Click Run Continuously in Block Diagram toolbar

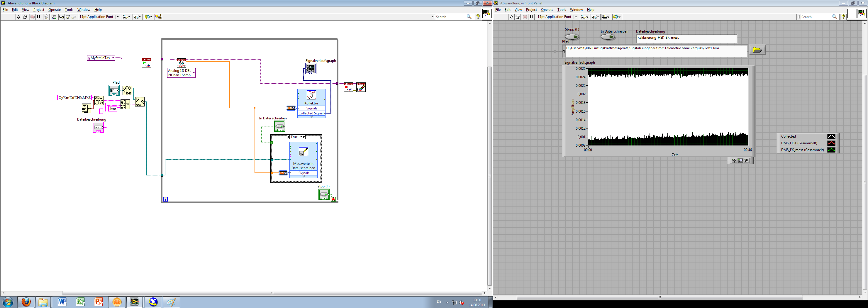point(25,17)
